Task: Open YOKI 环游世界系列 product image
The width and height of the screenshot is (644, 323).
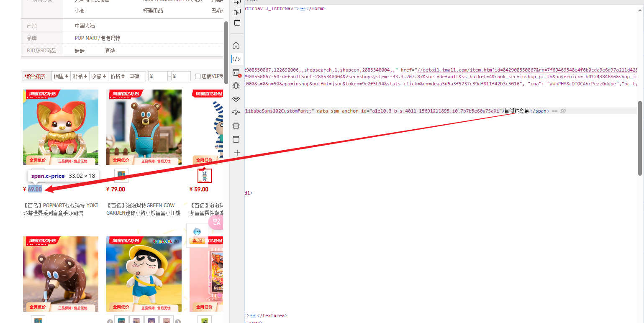Action: pyautogui.click(x=61, y=127)
